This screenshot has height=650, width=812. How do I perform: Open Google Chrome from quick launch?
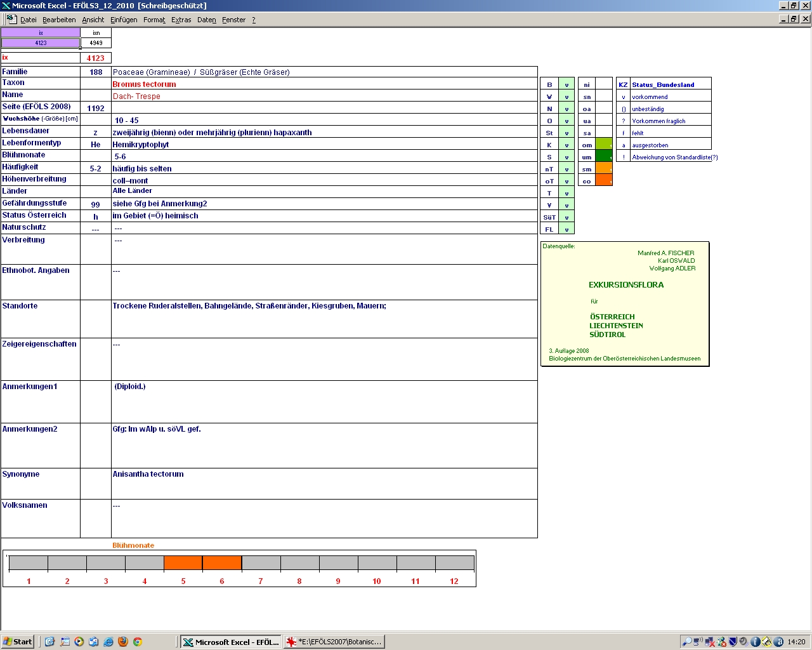[137, 642]
